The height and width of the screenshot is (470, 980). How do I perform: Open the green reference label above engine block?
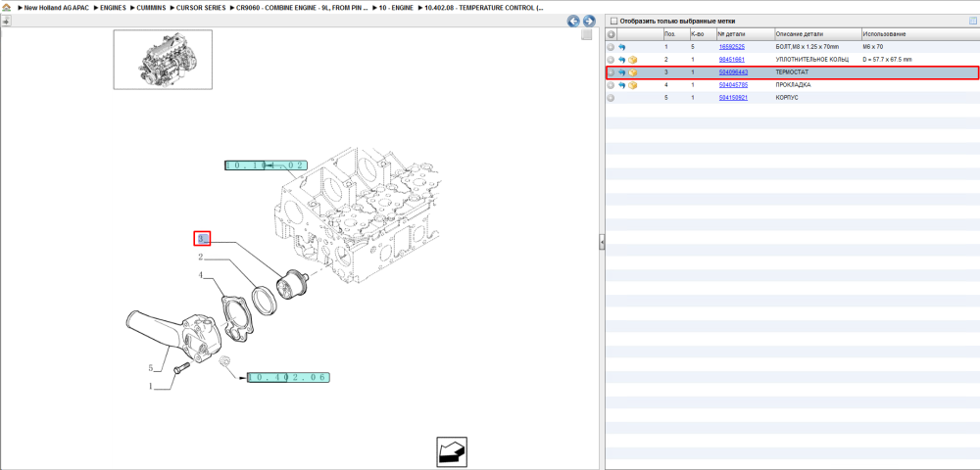tap(266, 165)
